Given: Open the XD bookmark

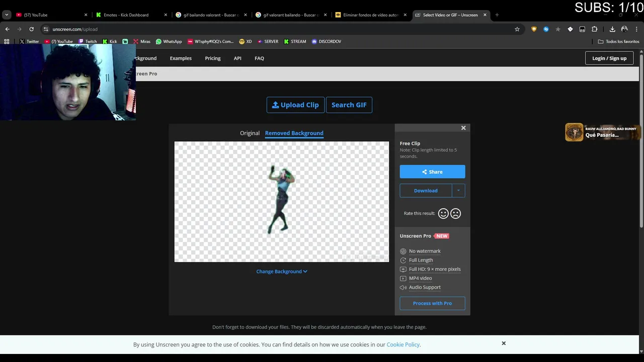Looking at the screenshot, I should pyautogui.click(x=246, y=41).
